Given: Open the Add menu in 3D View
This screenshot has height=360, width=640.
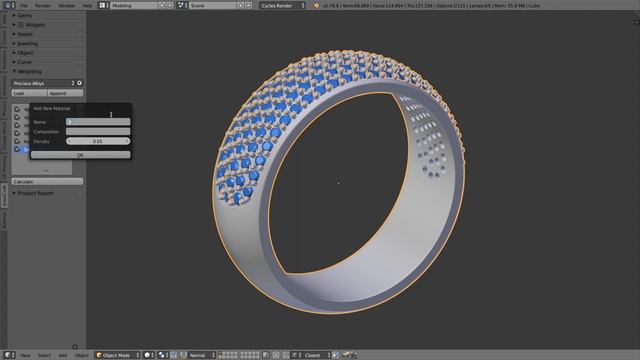Looking at the screenshot, I should (x=62, y=355).
